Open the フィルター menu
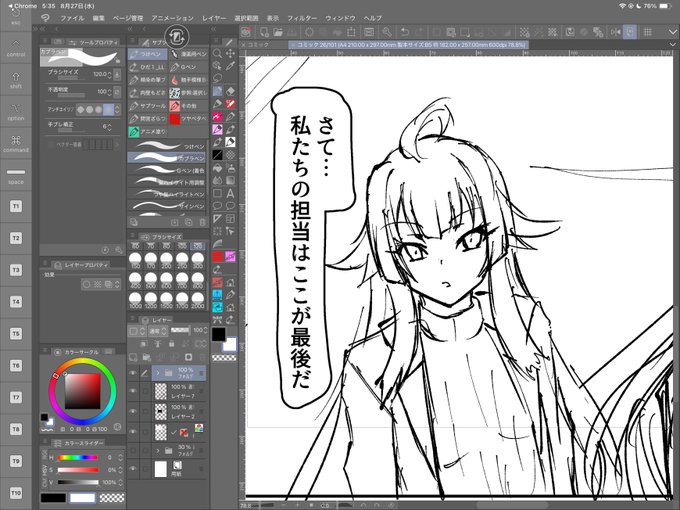 click(x=302, y=18)
